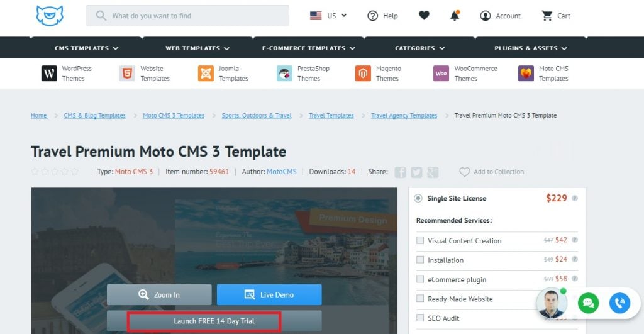Open the E-Commerce Templates dropdown
Viewport: 644px width, 334px height.
[308, 48]
